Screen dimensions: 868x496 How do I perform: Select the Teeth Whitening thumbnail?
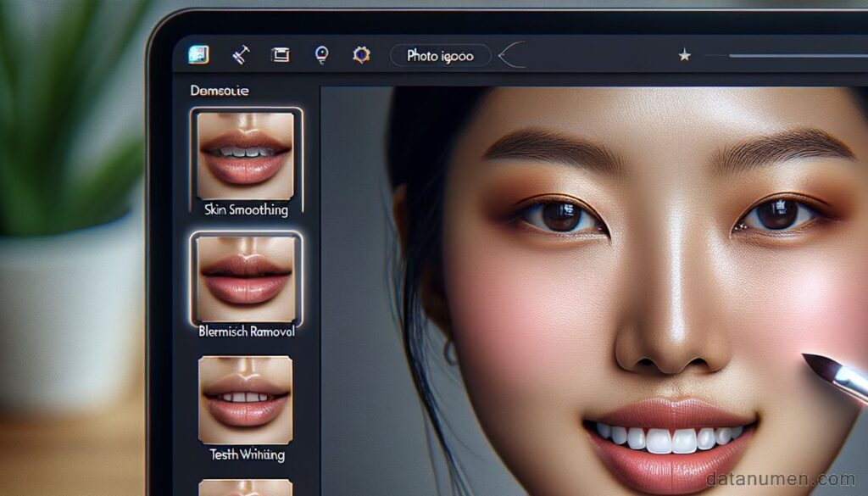pyautogui.click(x=245, y=399)
